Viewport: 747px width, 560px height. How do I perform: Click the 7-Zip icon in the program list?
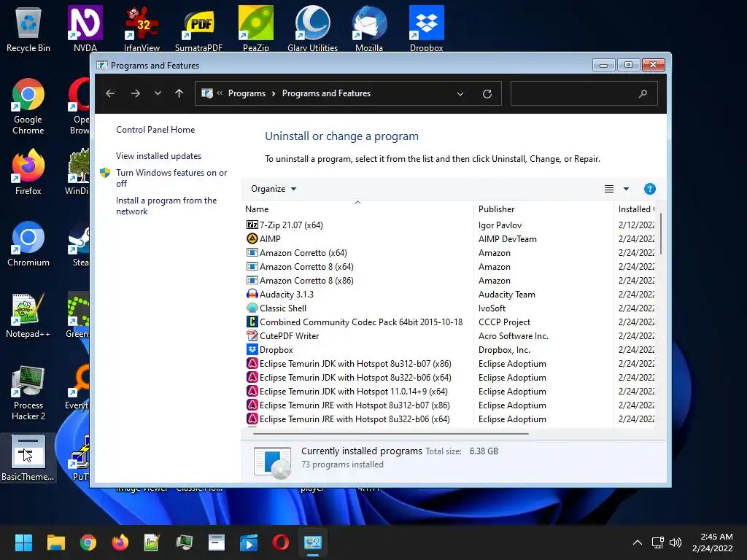pos(252,225)
